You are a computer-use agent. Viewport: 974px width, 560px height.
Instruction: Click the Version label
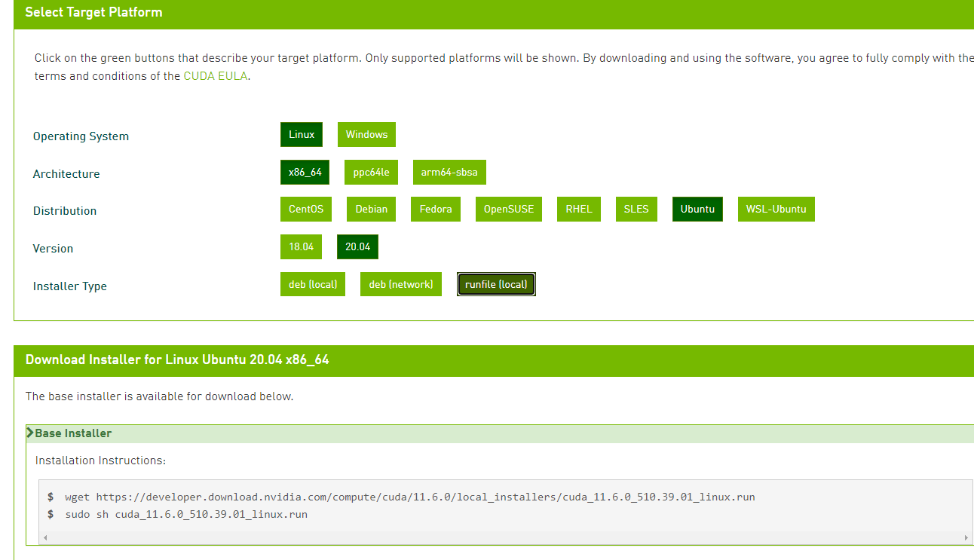pyautogui.click(x=53, y=249)
